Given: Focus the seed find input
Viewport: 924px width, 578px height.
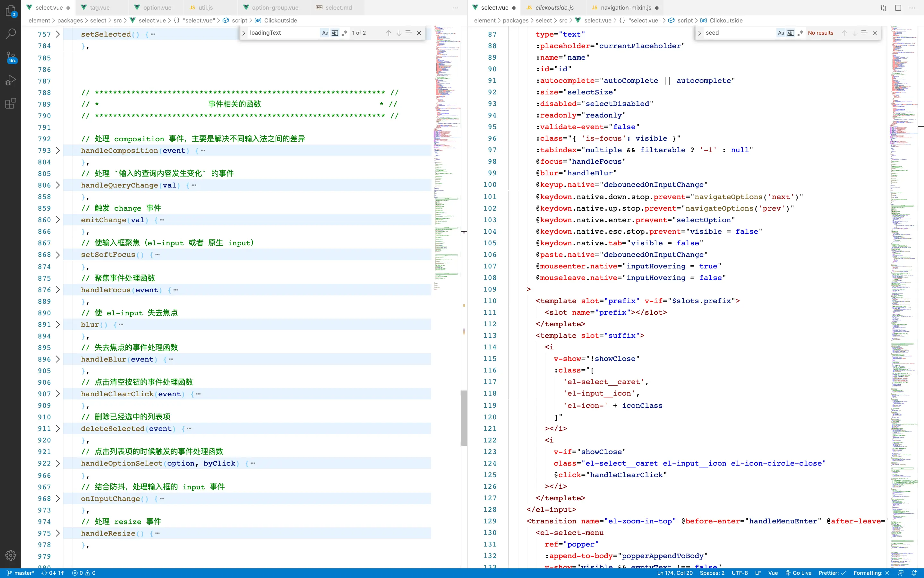Looking at the screenshot, I should [x=739, y=33].
